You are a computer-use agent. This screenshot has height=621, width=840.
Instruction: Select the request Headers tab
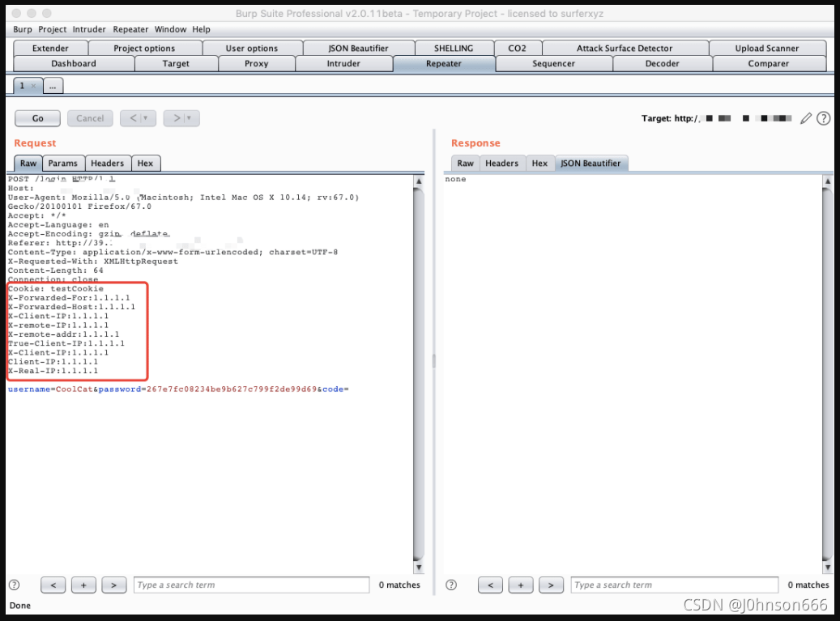pyautogui.click(x=107, y=164)
